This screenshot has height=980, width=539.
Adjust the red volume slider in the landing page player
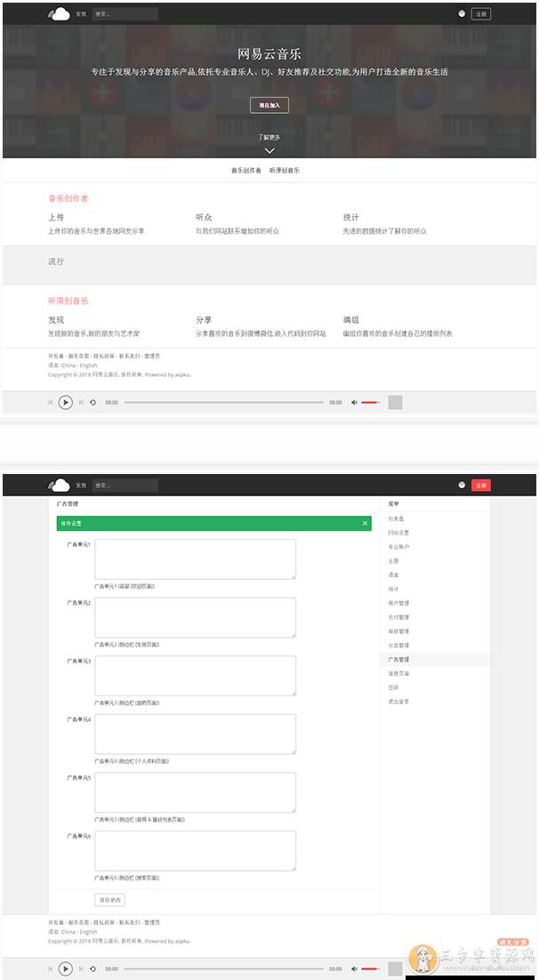371,403
